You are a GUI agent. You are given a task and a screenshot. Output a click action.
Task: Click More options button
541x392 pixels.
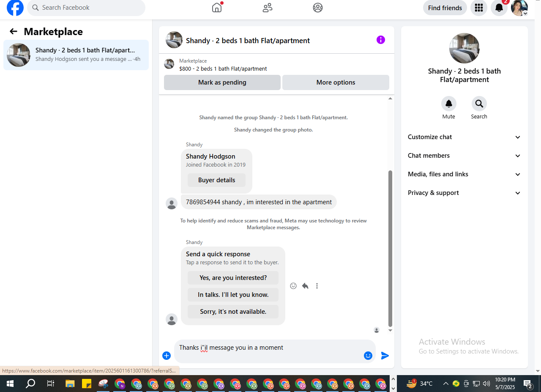pos(336,82)
